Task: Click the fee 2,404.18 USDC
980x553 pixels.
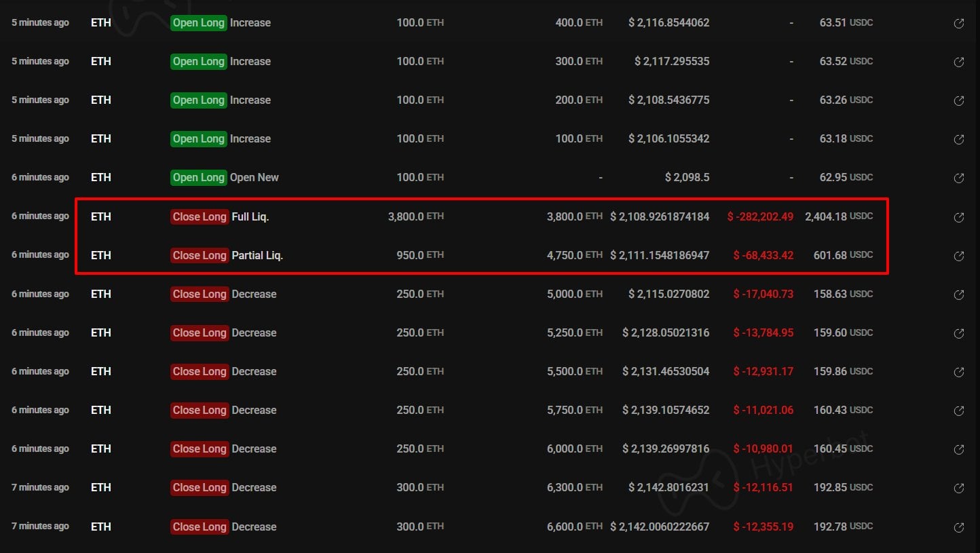Action: tap(839, 216)
